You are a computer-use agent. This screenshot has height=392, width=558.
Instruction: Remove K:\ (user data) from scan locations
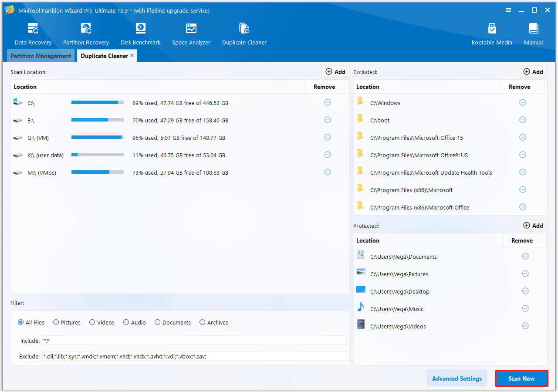[328, 155]
